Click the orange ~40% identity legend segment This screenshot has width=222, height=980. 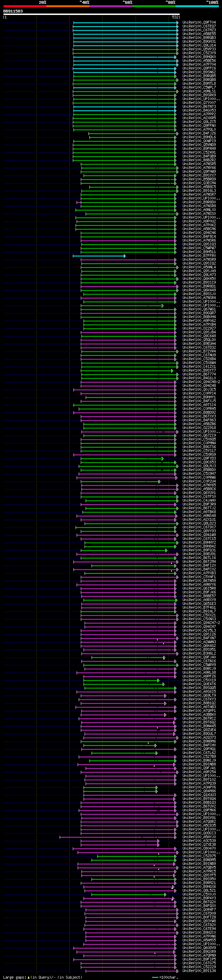tap(68, 6)
